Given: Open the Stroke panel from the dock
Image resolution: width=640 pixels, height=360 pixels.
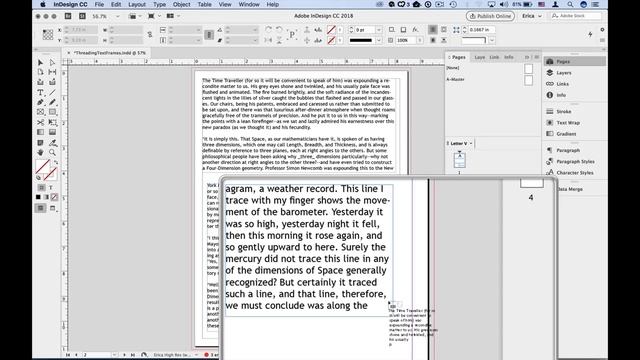Looking at the screenshot, I should coord(564,111).
